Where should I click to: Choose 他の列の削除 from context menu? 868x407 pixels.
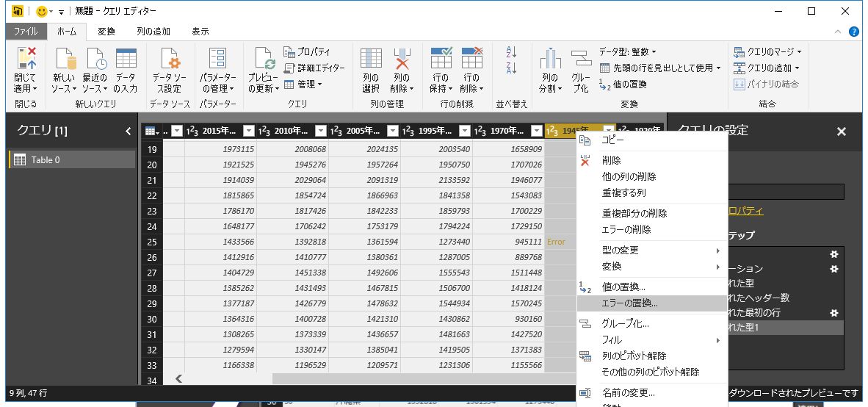pyautogui.click(x=651, y=176)
